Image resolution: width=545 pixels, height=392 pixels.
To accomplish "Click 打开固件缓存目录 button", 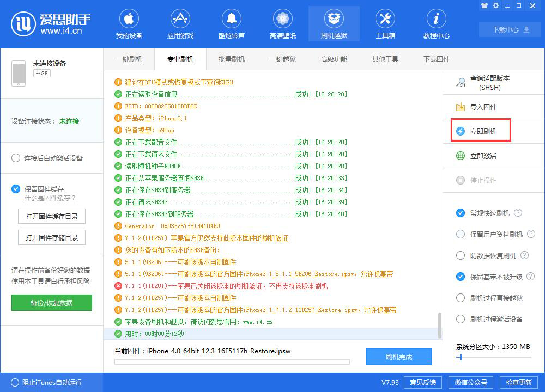I will [x=52, y=216].
